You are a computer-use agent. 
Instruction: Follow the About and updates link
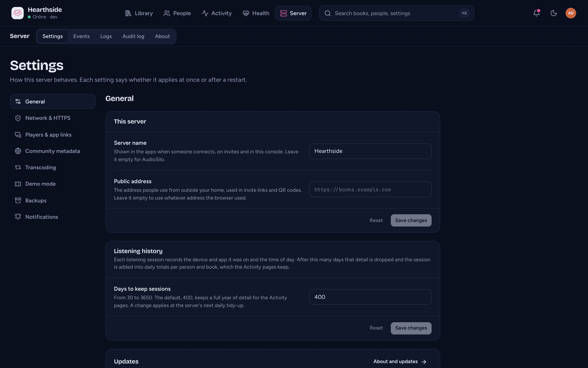(x=400, y=361)
